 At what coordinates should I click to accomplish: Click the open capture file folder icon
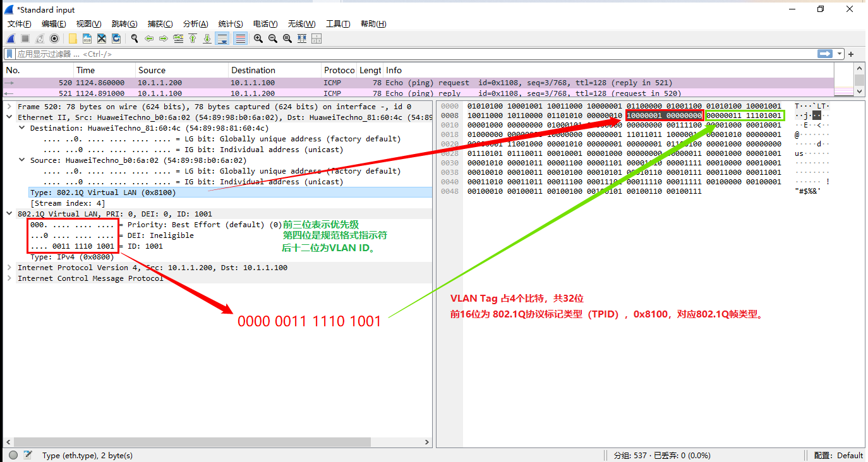point(73,38)
